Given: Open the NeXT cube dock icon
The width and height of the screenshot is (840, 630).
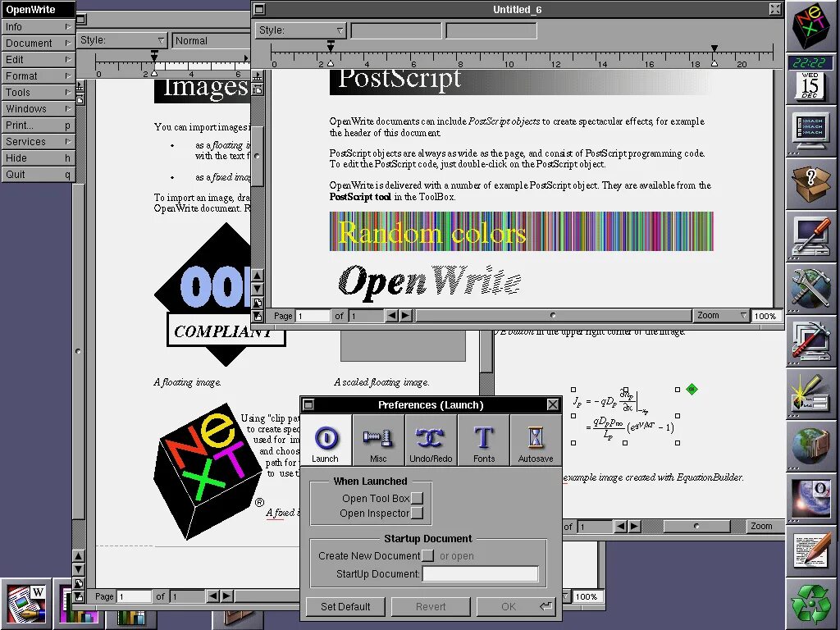Looking at the screenshot, I should point(812,26).
